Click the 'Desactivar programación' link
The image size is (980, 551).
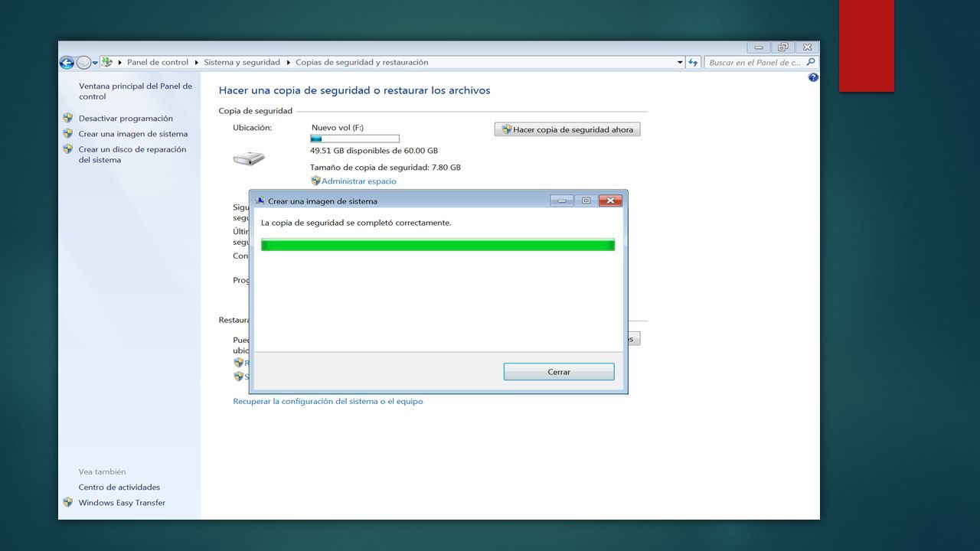[x=126, y=119]
